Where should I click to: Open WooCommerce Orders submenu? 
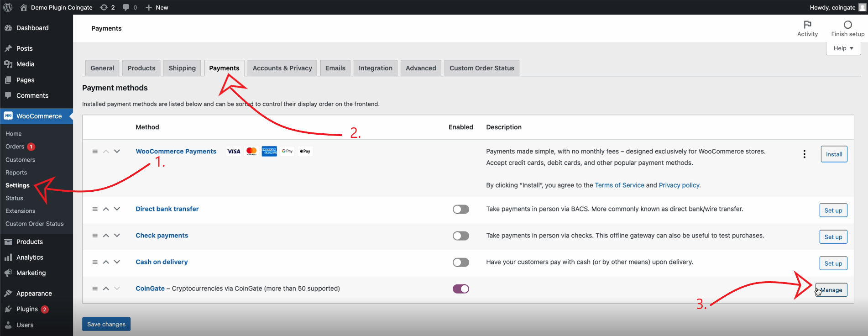point(15,147)
